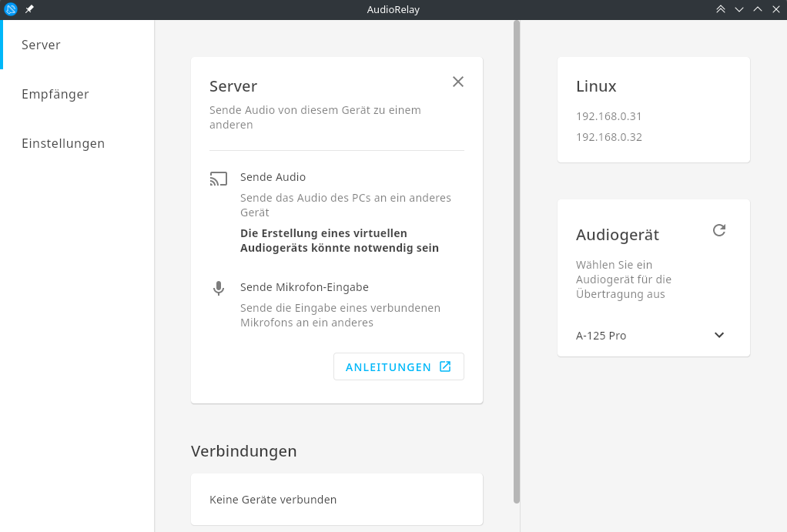Maximize the AudioRelay window
Image resolution: width=787 pixels, height=532 pixels.
[x=758, y=9]
